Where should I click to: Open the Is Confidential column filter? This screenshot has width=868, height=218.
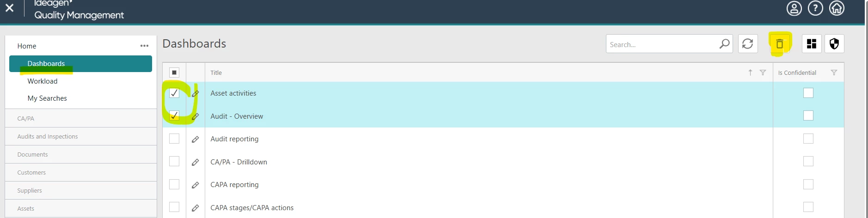(x=834, y=73)
